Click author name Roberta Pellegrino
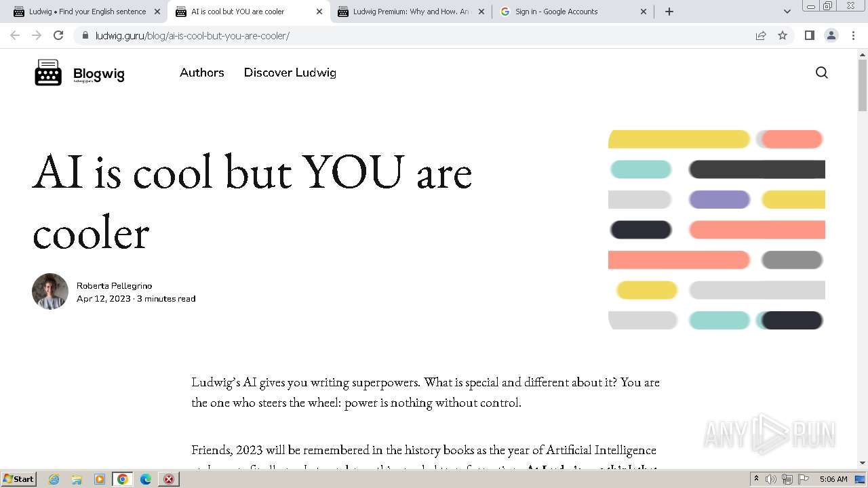This screenshot has width=868, height=488. tap(114, 286)
